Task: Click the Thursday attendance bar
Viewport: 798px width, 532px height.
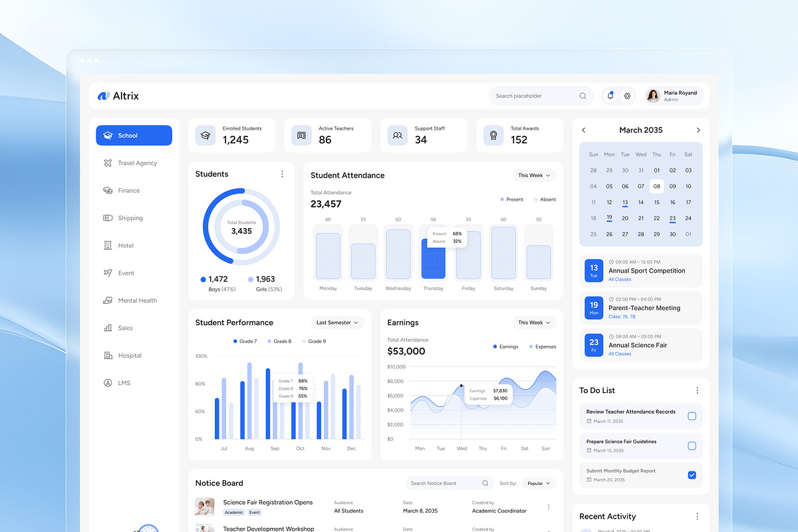Action: click(433, 258)
